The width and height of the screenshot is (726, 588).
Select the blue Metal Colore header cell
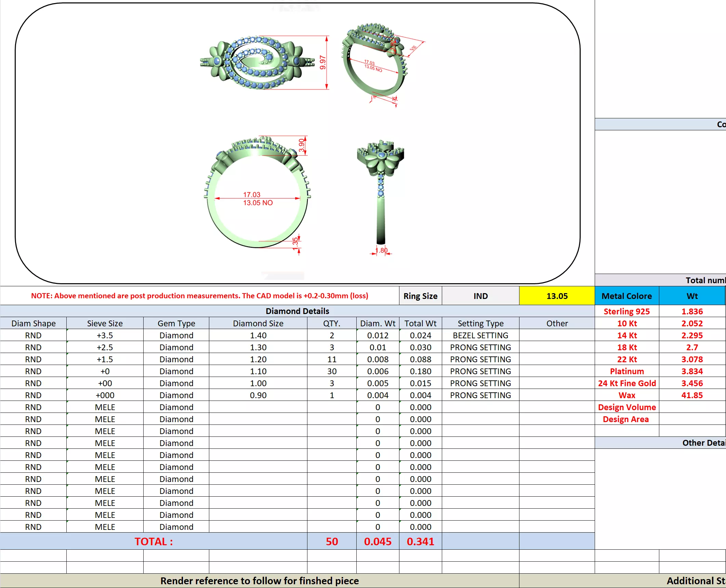pos(626,296)
